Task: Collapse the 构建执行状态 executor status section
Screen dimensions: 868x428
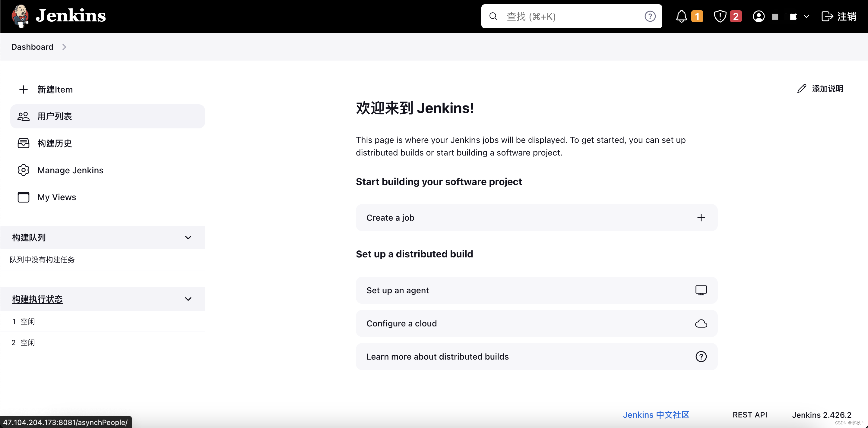Action: pyautogui.click(x=189, y=299)
